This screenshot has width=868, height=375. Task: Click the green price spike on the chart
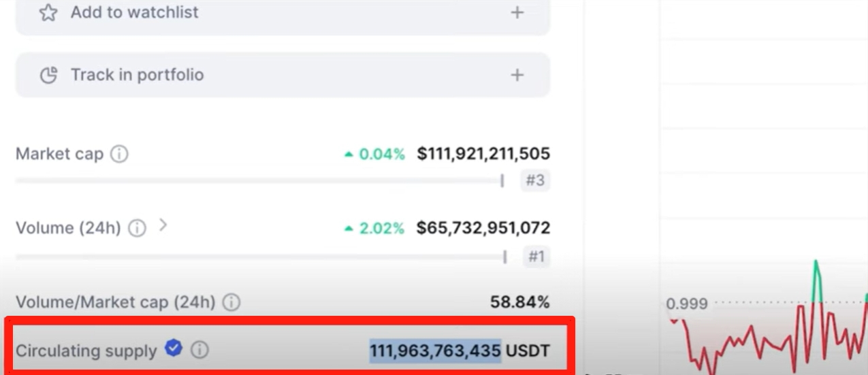(817, 280)
